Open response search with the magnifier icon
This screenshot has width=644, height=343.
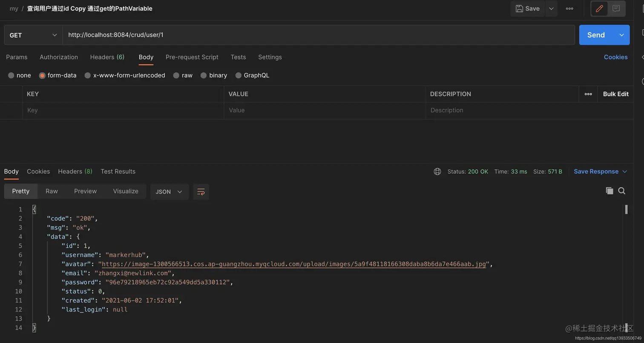[622, 191]
